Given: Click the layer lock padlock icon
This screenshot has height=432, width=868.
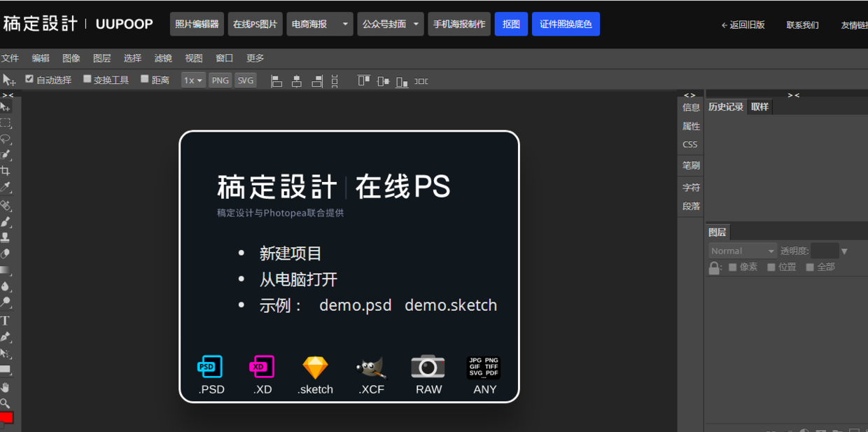Looking at the screenshot, I should pyautogui.click(x=714, y=268).
